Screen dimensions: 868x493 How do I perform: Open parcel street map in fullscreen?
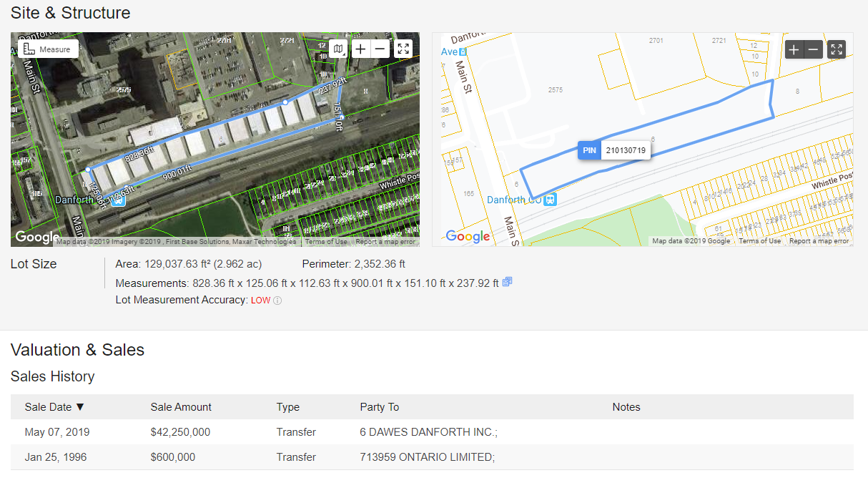click(837, 49)
